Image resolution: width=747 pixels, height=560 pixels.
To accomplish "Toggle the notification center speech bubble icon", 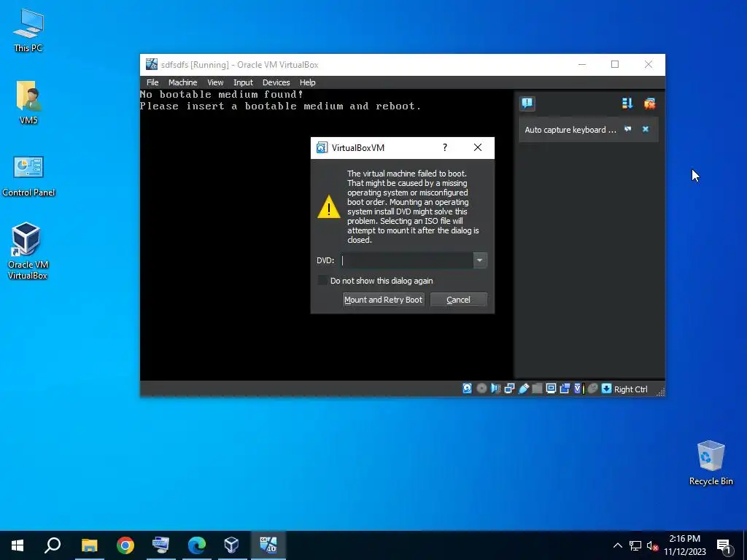I will [527, 104].
